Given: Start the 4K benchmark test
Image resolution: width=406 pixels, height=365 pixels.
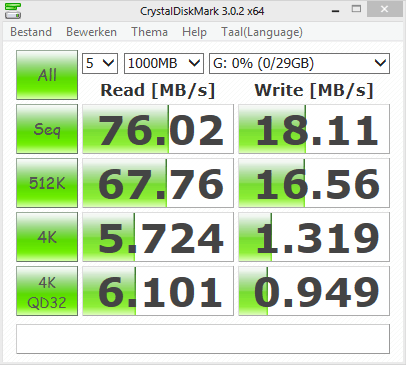Looking at the screenshot, I should tap(47, 237).
